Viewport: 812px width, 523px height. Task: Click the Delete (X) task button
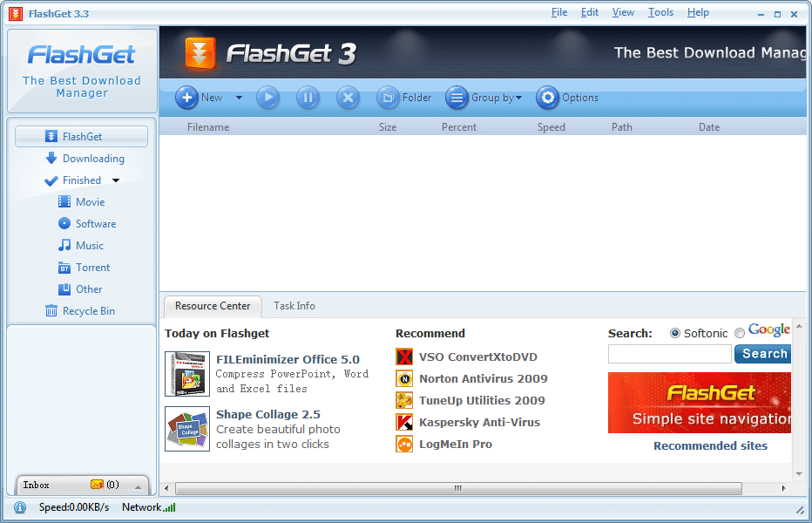point(348,98)
